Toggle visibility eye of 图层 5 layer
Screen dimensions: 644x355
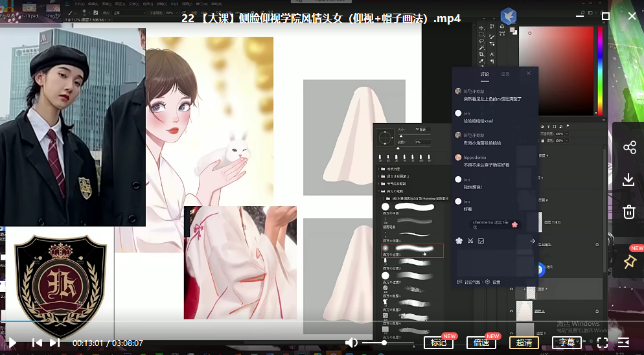tap(511, 333)
